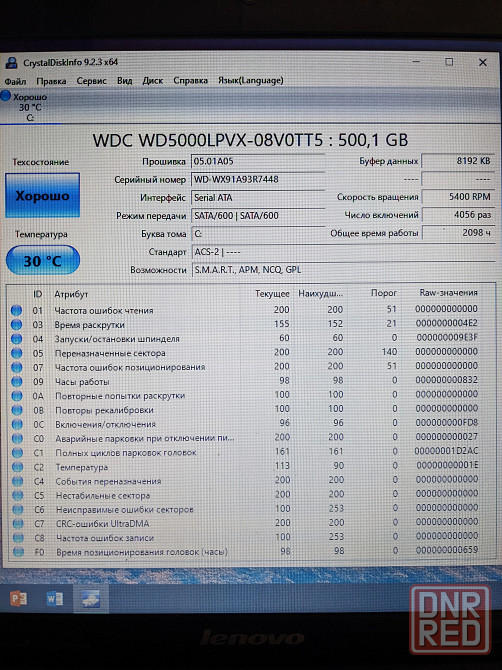Click the serial number field WD-WX91A93R7448
The width and height of the screenshot is (502, 670).
pyautogui.click(x=258, y=179)
